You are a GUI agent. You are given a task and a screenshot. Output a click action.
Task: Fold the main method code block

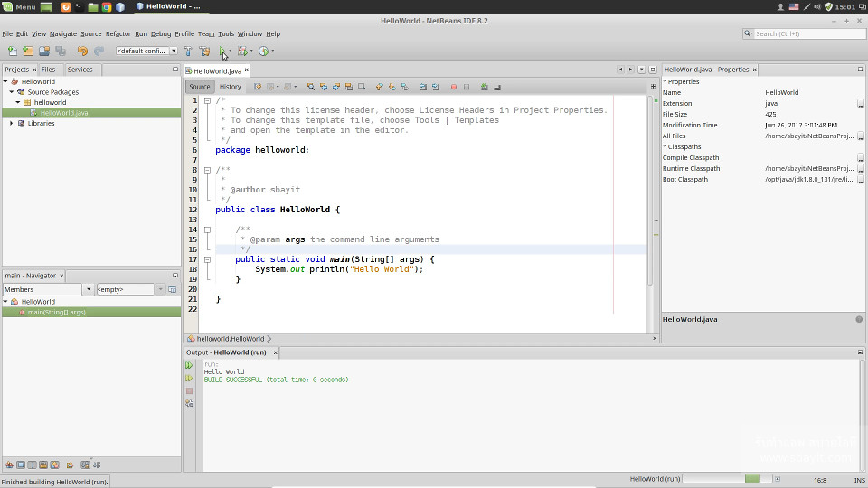pyautogui.click(x=208, y=259)
